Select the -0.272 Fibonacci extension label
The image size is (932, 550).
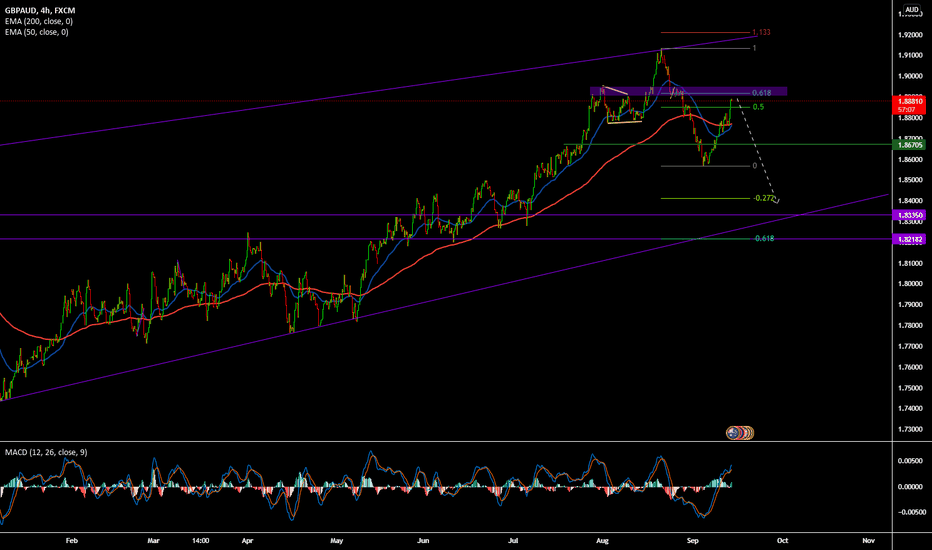[x=763, y=199]
